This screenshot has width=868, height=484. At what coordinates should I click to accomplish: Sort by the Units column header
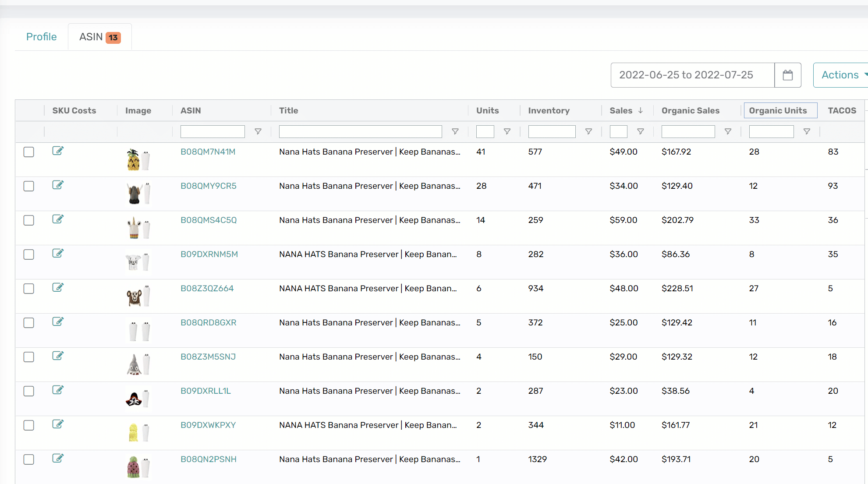(x=487, y=110)
